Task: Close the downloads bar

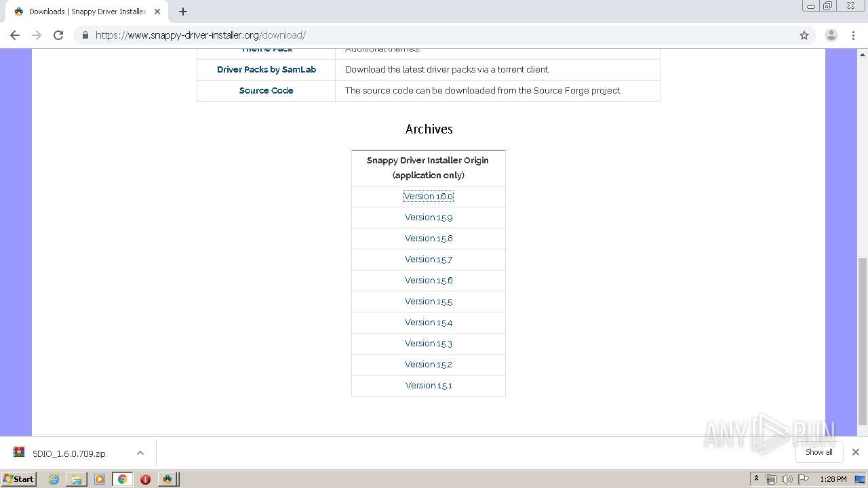Action: pyautogui.click(x=856, y=452)
